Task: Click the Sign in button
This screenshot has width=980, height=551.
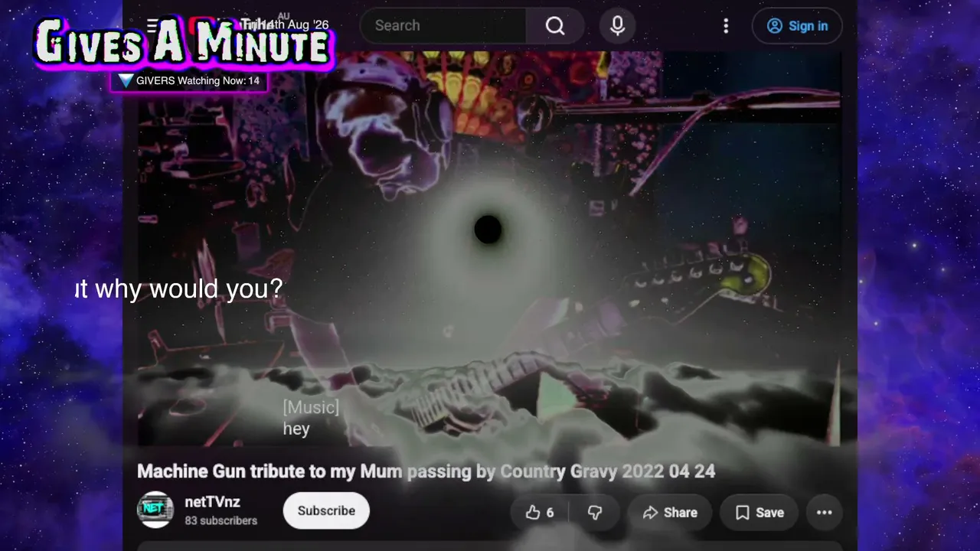Action: click(797, 26)
